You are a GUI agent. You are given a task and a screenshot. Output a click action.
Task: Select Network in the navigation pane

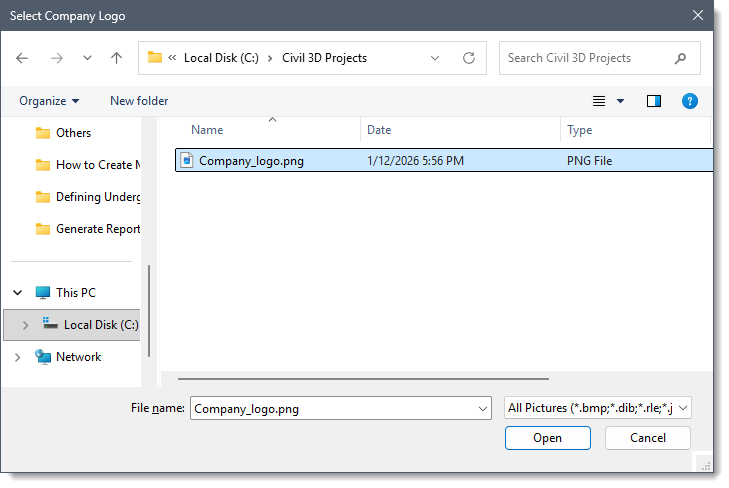pyautogui.click(x=68, y=357)
